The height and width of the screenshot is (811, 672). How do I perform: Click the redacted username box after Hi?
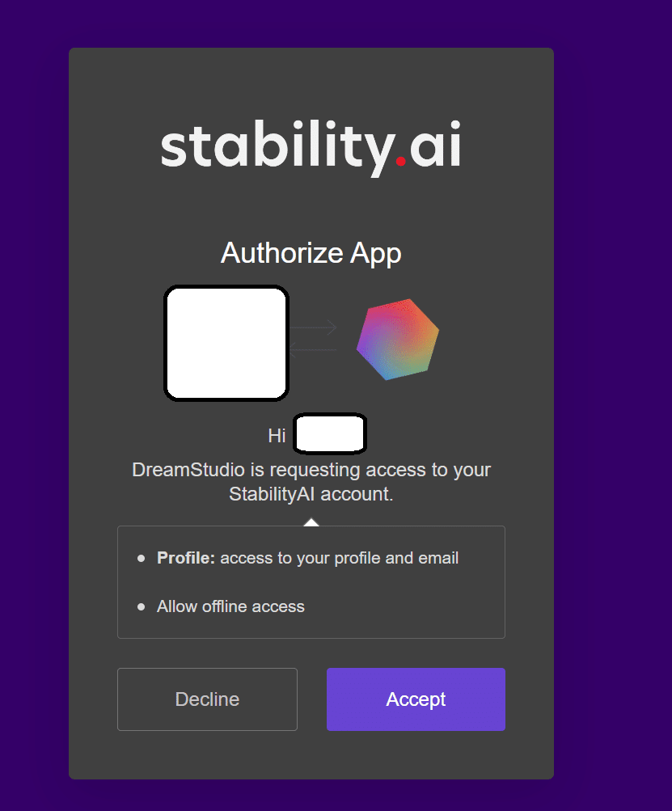330,434
